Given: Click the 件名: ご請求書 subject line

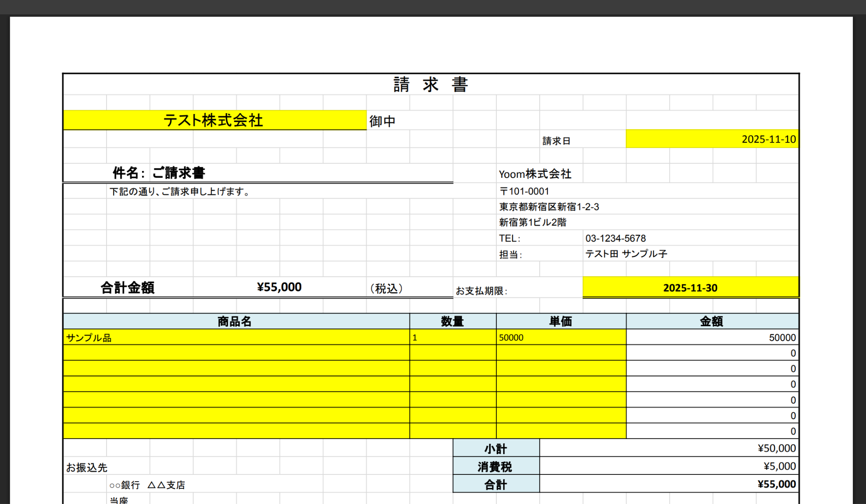Looking at the screenshot, I should pyautogui.click(x=159, y=173).
